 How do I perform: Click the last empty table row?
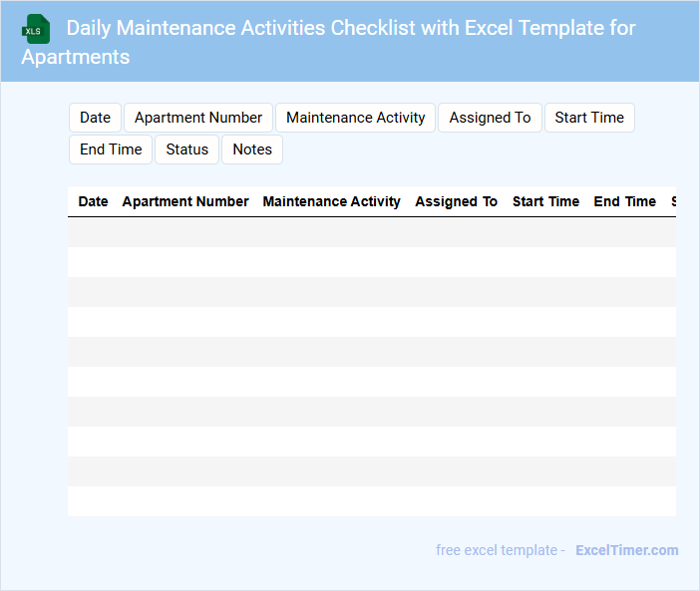click(371, 501)
